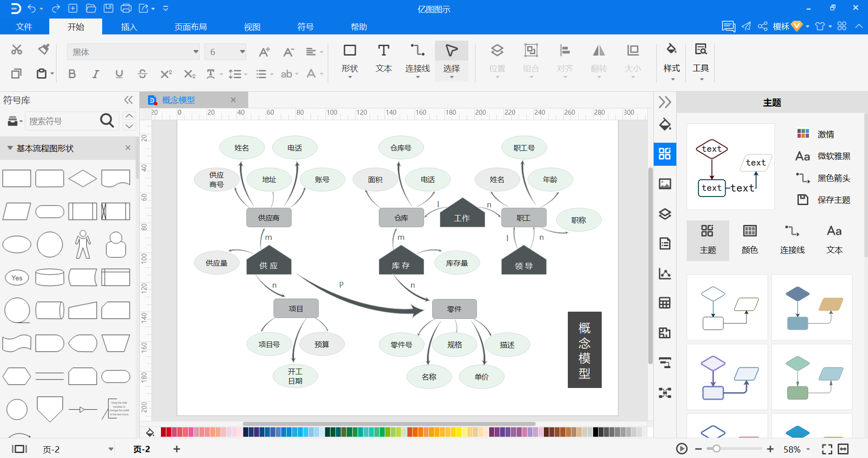Toggle bold text formatting
Viewport: 868px width, 458px height.
coord(72,74)
